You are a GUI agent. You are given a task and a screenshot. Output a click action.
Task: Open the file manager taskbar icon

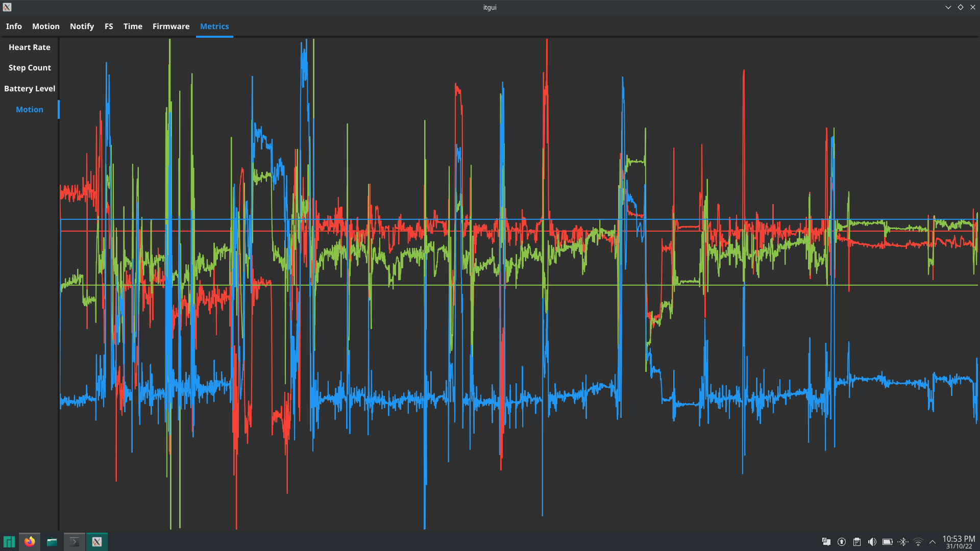click(52, 542)
